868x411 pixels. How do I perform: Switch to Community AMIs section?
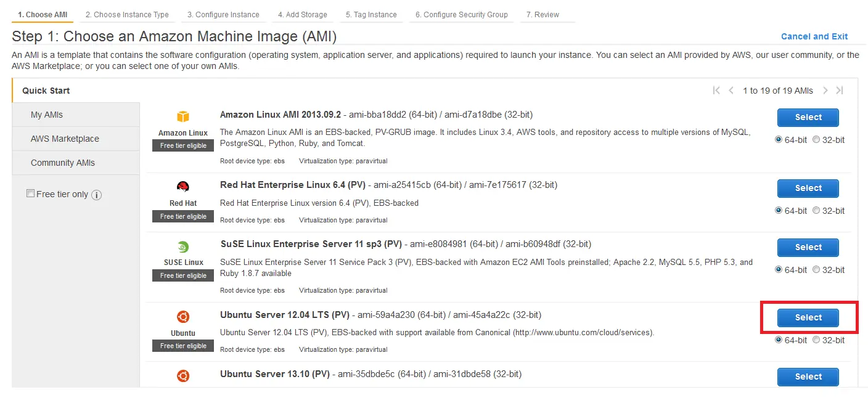(x=76, y=163)
